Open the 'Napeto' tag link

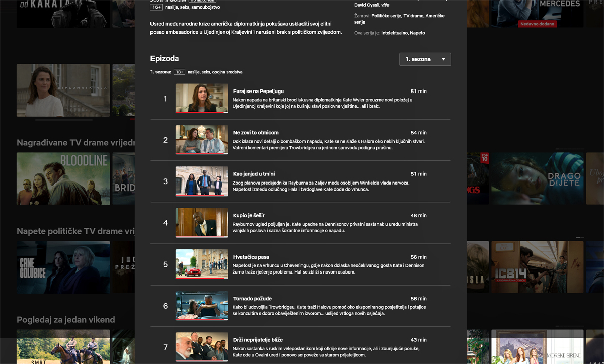pos(418,33)
